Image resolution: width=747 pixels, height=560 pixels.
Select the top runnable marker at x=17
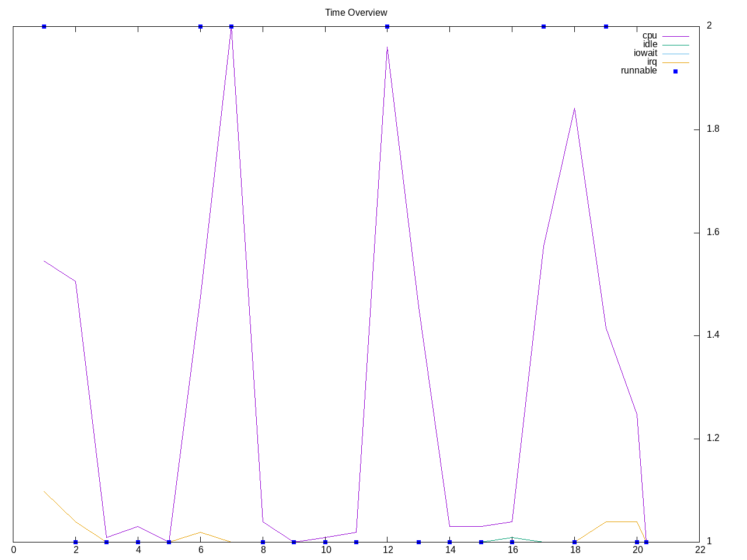click(543, 26)
